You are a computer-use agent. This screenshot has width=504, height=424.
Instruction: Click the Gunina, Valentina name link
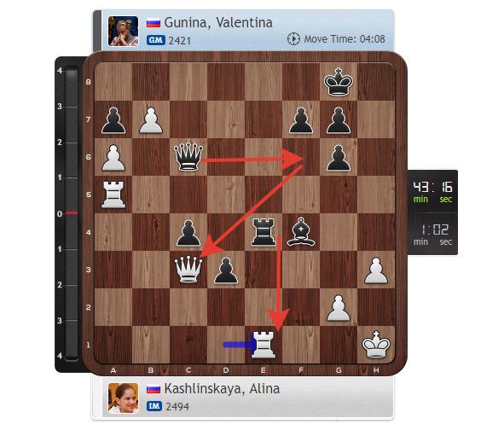click(x=218, y=22)
